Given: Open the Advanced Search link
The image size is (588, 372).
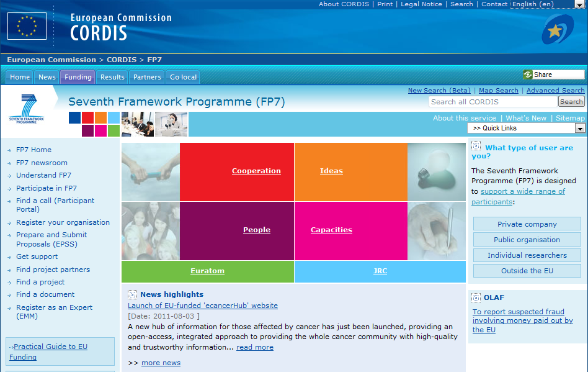Looking at the screenshot, I should [555, 91].
